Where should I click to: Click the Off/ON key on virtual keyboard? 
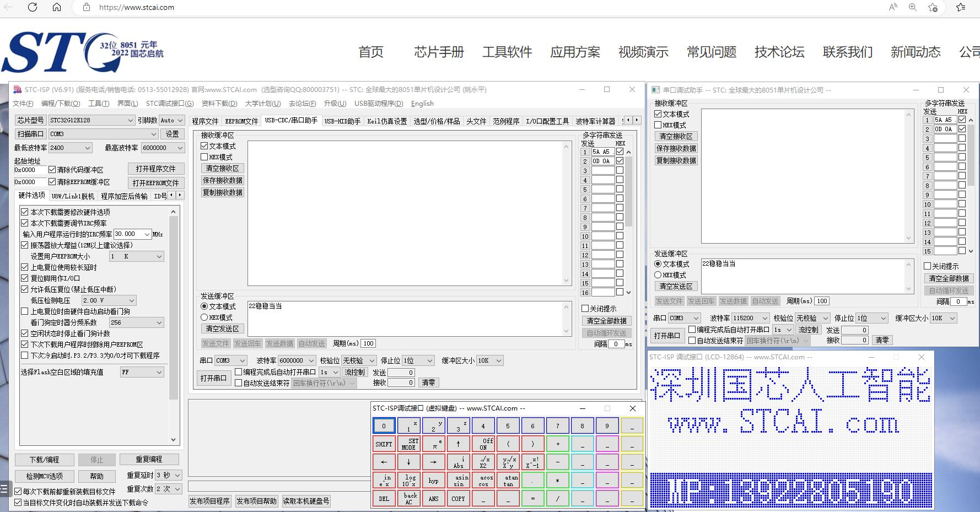483,444
